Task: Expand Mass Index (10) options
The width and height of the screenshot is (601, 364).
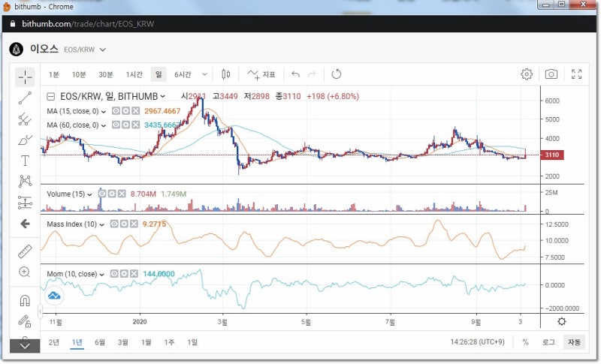Action: coord(101,224)
